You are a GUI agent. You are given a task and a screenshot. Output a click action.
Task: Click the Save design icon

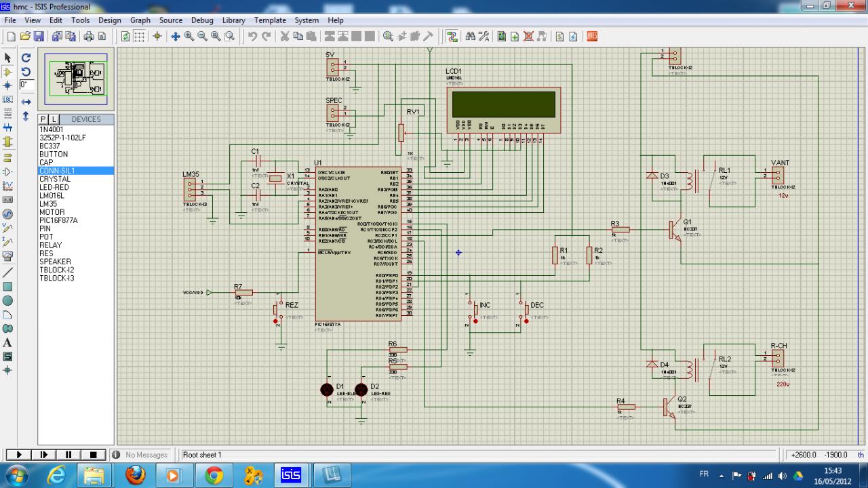point(39,37)
